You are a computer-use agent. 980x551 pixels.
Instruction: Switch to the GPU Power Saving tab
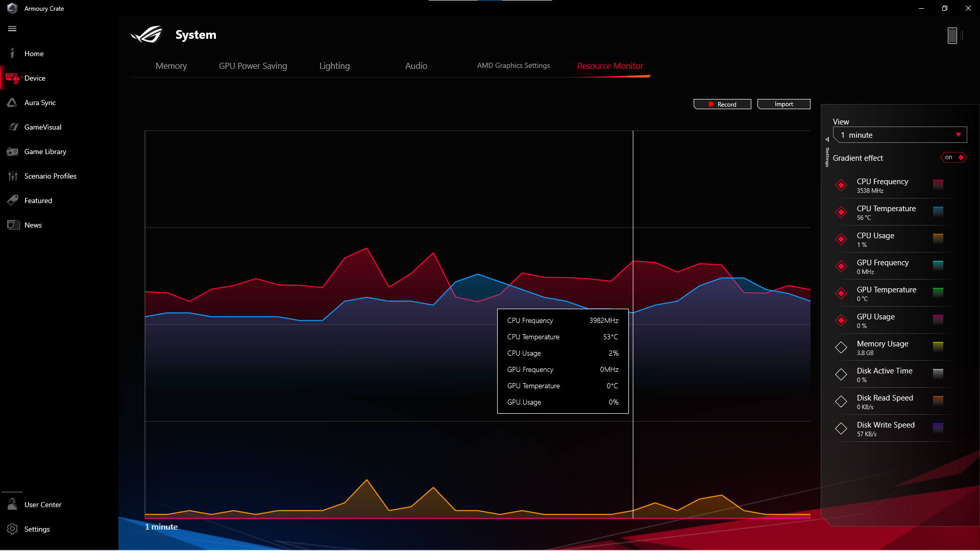[x=253, y=66]
